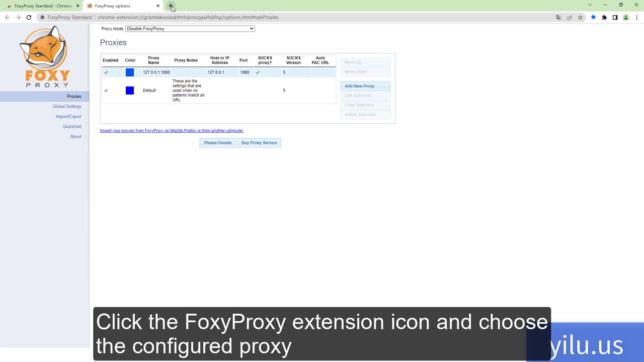Click the Copy Selection button
This screenshot has height=362, width=644.
click(x=365, y=105)
